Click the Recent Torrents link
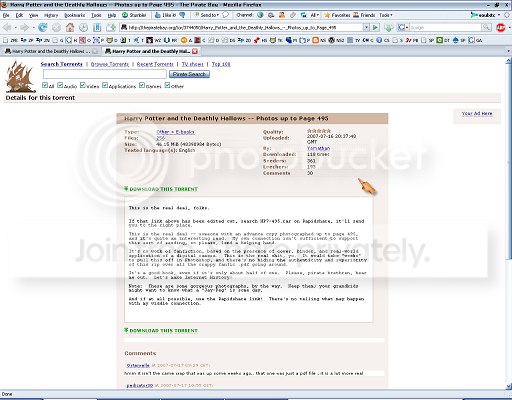 pos(155,64)
